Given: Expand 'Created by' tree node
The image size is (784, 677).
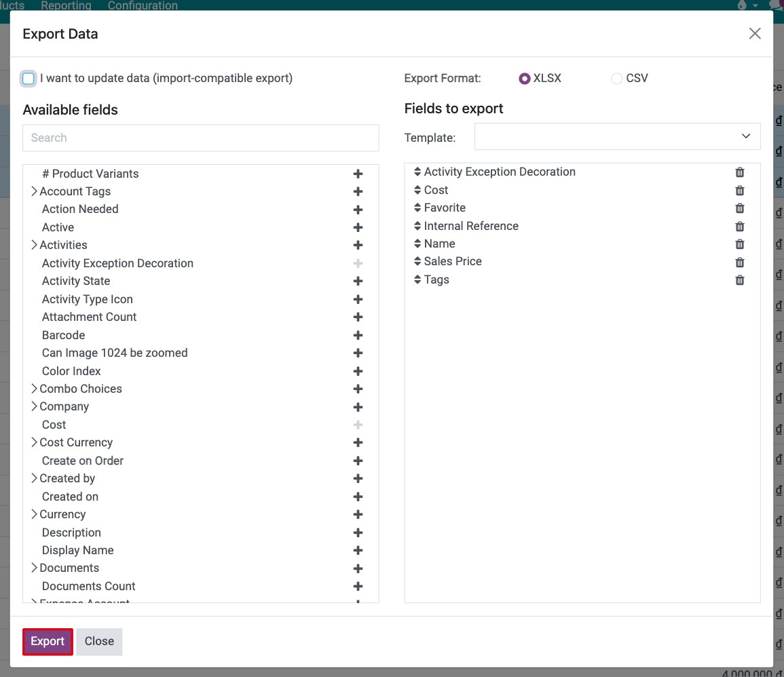Looking at the screenshot, I should click(x=34, y=479).
